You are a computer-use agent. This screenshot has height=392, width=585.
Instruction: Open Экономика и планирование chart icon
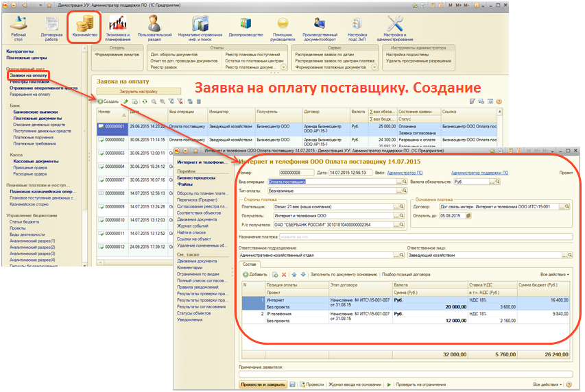117,27
